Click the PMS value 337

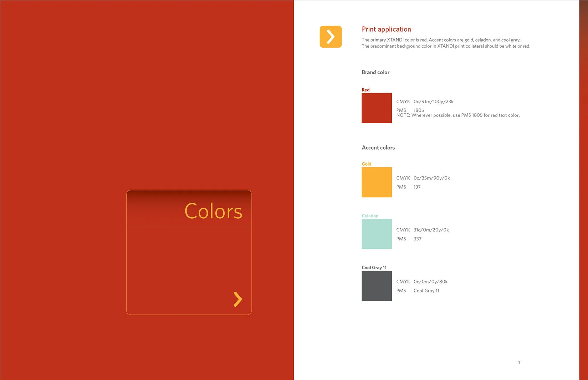coord(417,239)
